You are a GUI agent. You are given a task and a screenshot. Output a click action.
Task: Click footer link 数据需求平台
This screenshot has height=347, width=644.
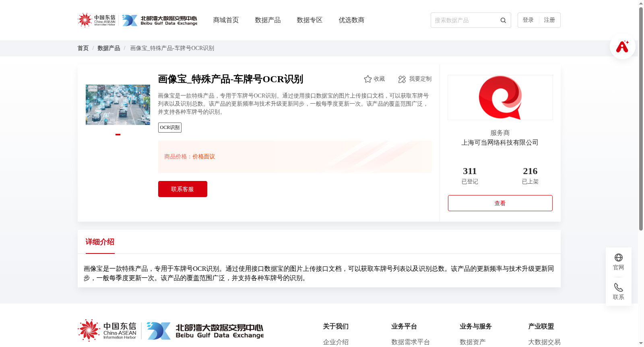[x=411, y=342]
